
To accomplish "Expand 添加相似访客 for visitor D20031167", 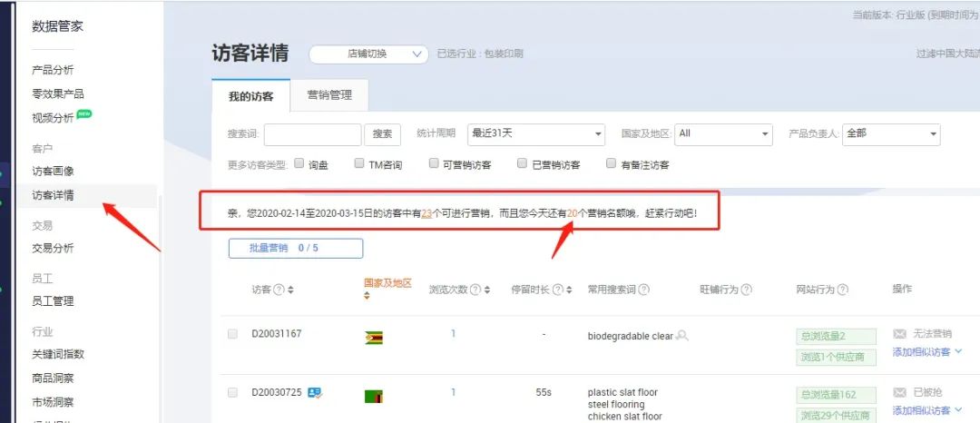I will pos(927,352).
